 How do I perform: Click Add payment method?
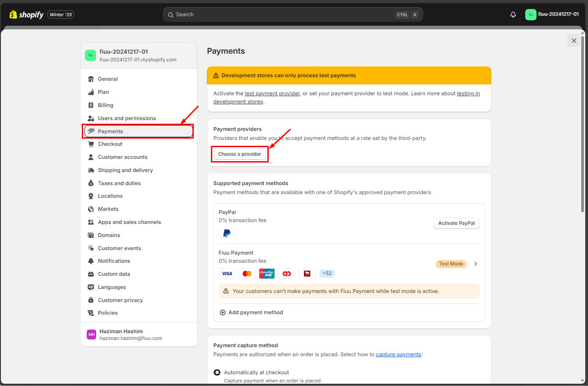pos(252,312)
